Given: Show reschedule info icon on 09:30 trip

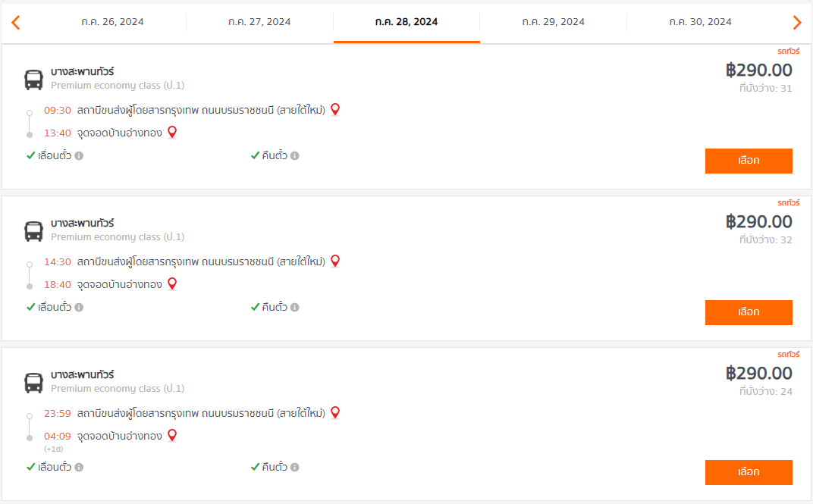Looking at the screenshot, I should click(79, 155).
